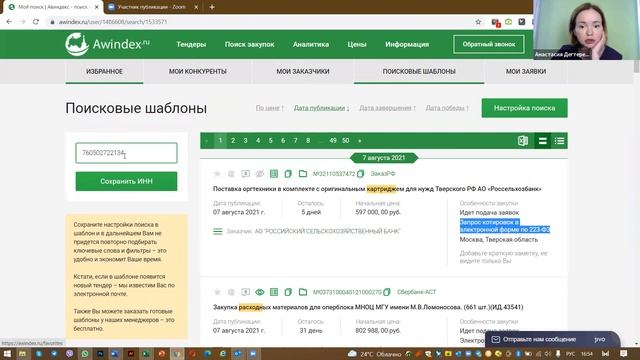Sort results by Дата завершения
The image size is (640, 360).
(x=387, y=108)
